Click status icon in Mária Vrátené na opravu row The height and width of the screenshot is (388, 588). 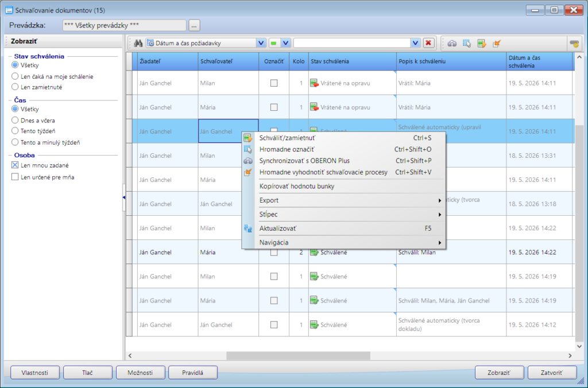314,107
